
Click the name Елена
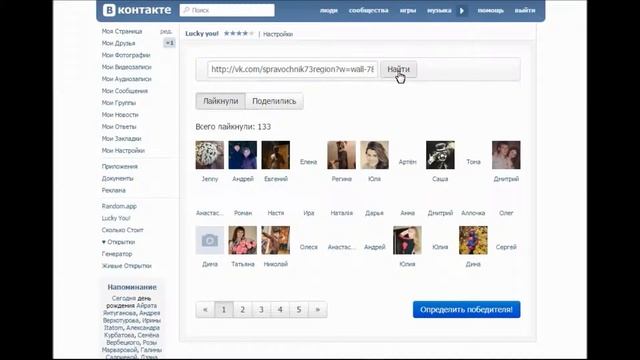click(x=309, y=162)
